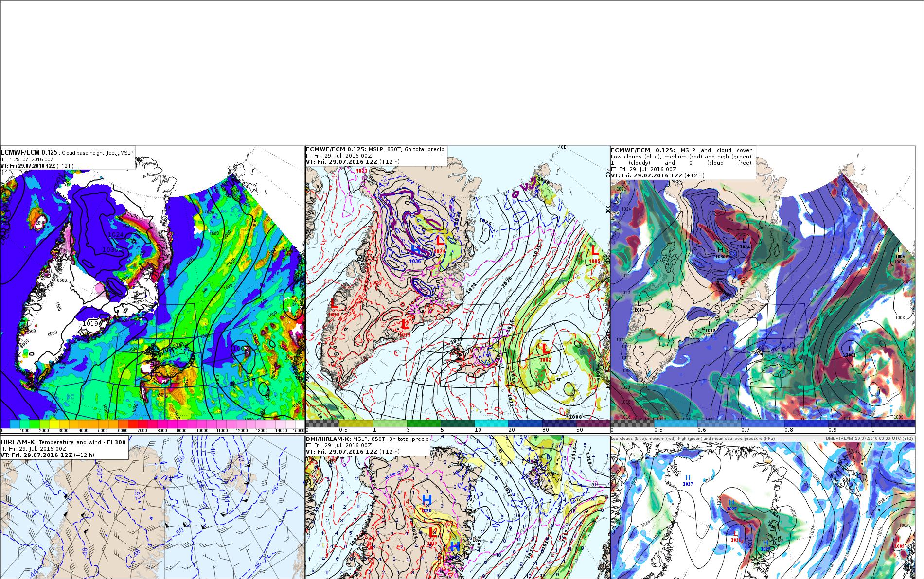Click the VT line of the FL300 wind panel
Screen dimensions: 924x579
point(48,455)
